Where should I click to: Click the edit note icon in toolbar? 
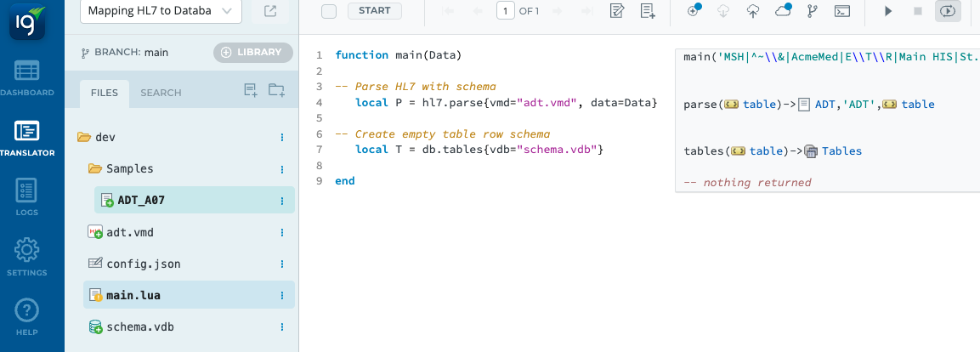click(618, 11)
